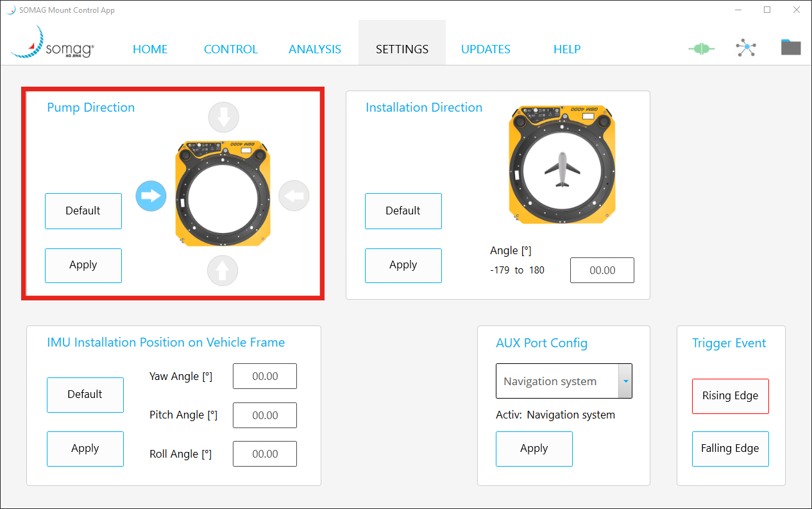812x509 pixels.
Task: Switch to the ANALYSIS tab
Action: (x=314, y=49)
